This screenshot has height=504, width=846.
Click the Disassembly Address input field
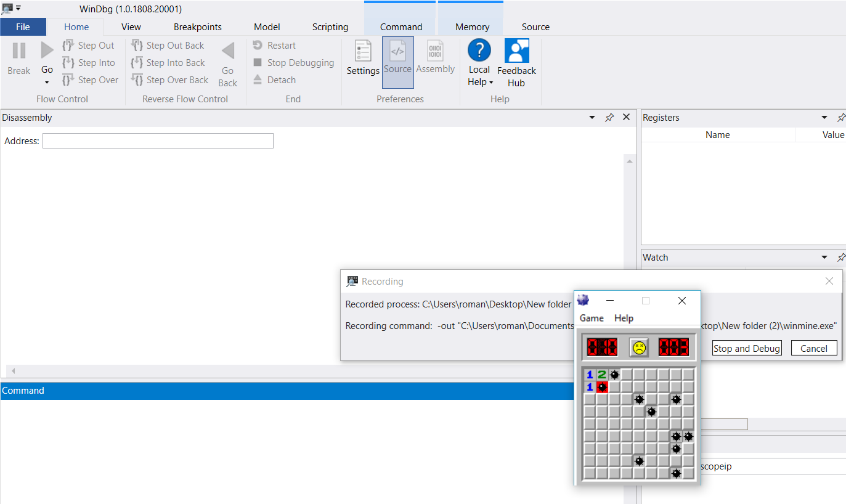[158, 141]
